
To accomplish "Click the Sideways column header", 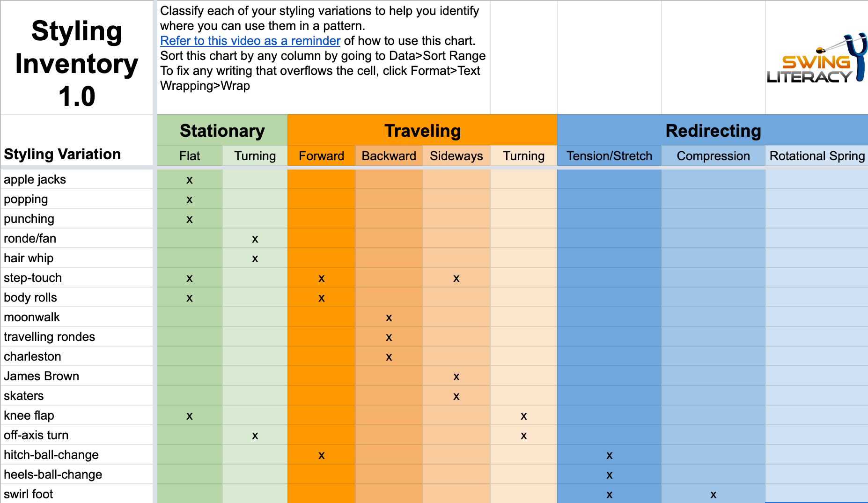I will 456,156.
